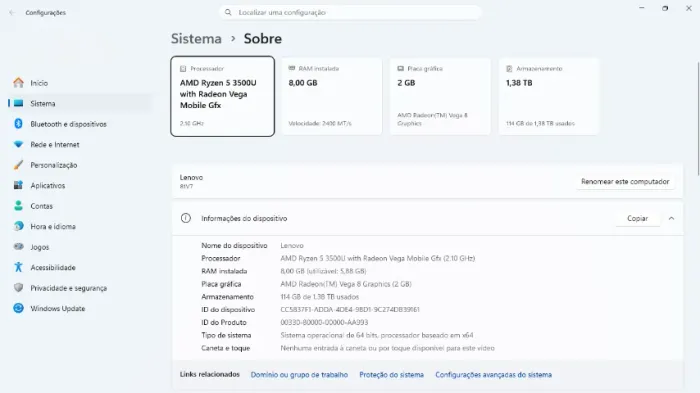
Task: Click the Início home icon
Action: coord(18,83)
